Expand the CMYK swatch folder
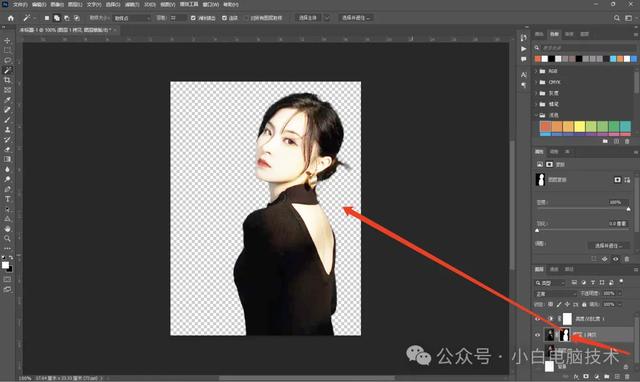Viewport: 640px width, 382px height. pos(536,82)
